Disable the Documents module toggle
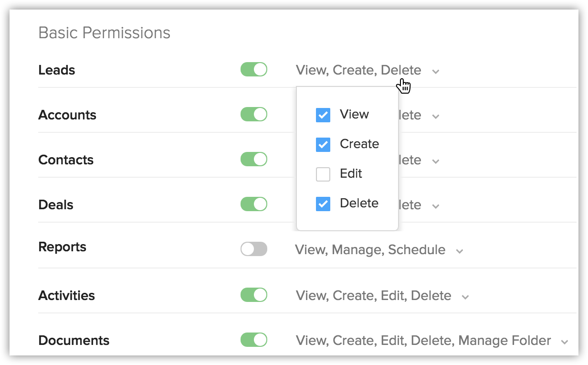The height and width of the screenshot is (365, 588). click(x=254, y=340)
